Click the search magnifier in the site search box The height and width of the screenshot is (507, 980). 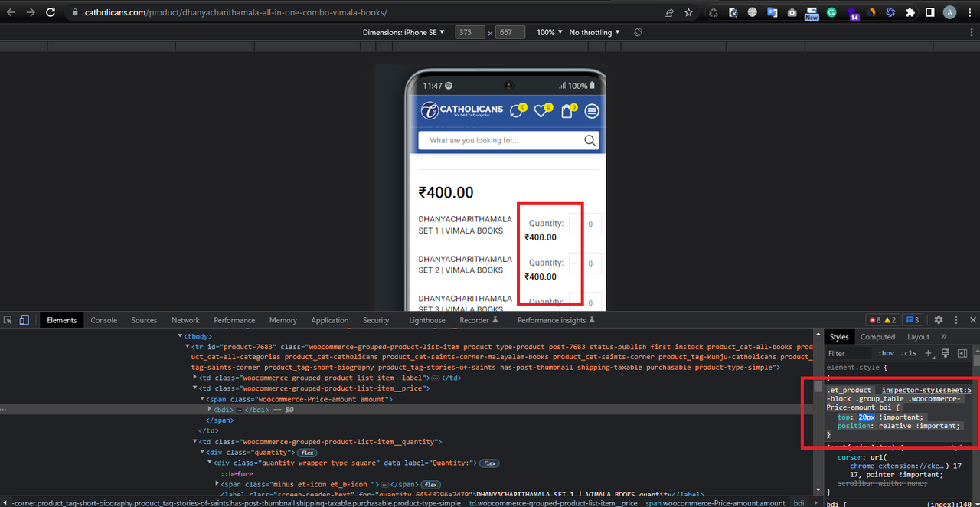(590, 140)
